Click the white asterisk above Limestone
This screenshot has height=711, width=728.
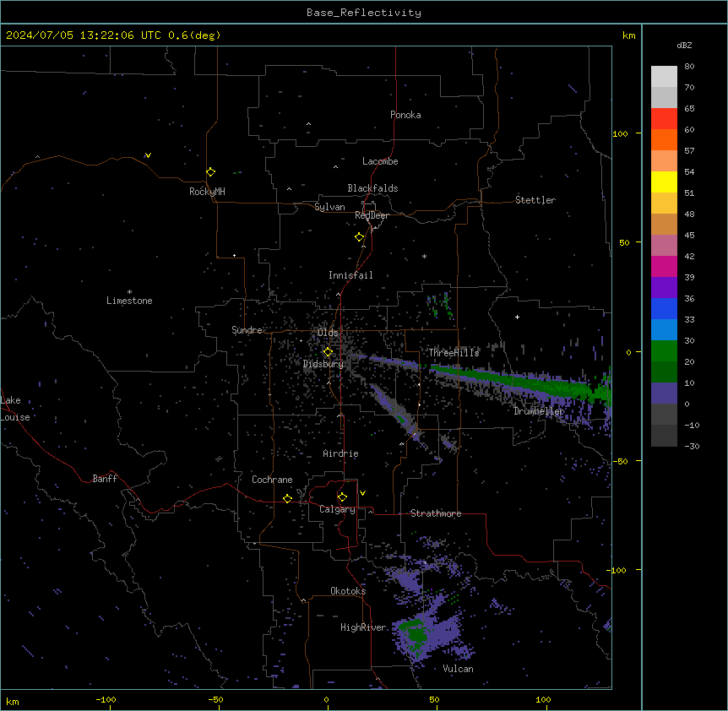[x=129, y=292]
